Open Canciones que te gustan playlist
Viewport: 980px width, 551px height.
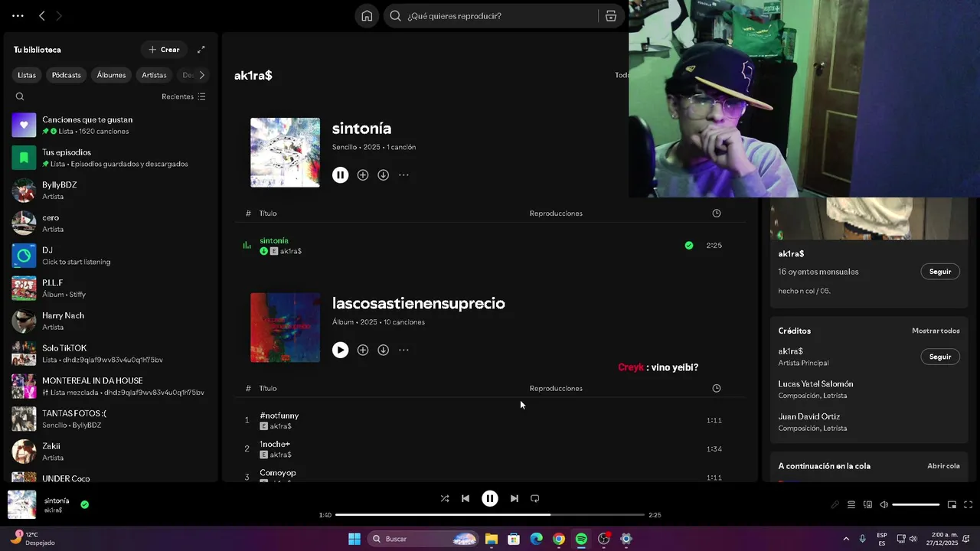pos(110,126)
